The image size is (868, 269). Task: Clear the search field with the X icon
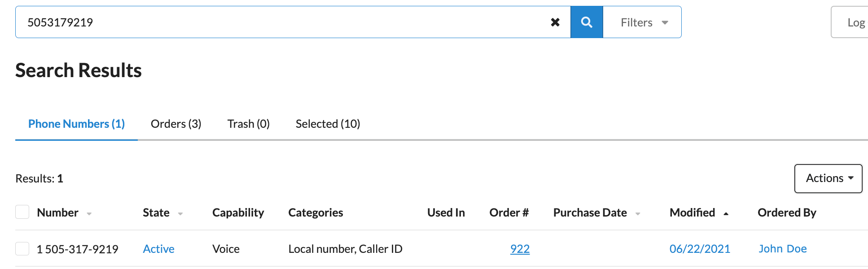point(555,22)
